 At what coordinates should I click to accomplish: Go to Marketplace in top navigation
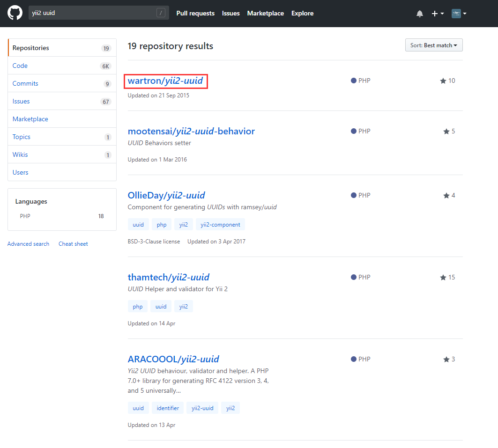[x=265, y=14]
